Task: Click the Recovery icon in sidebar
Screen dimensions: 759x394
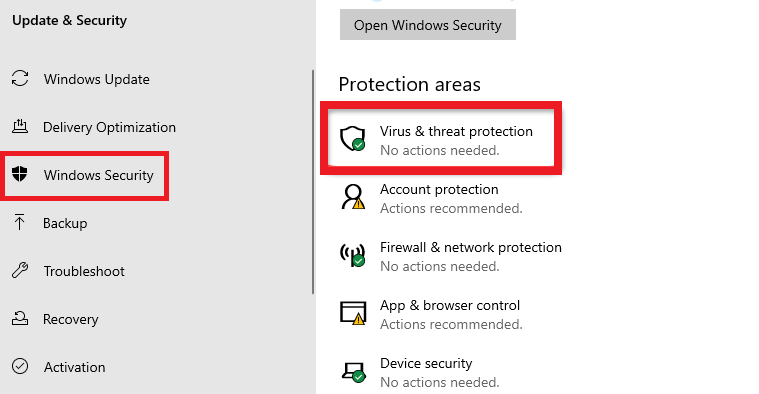Action: pyautogui.click(x=20, y=318)
